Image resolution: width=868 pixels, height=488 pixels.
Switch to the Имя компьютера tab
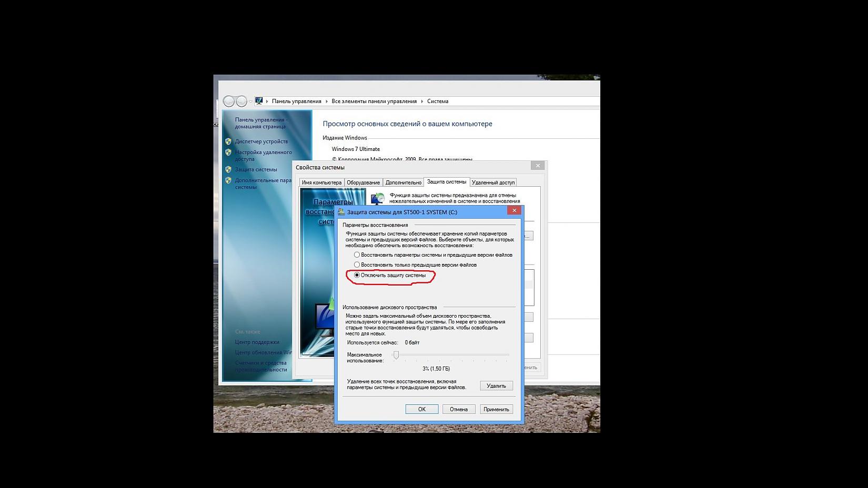coord(321,182)
